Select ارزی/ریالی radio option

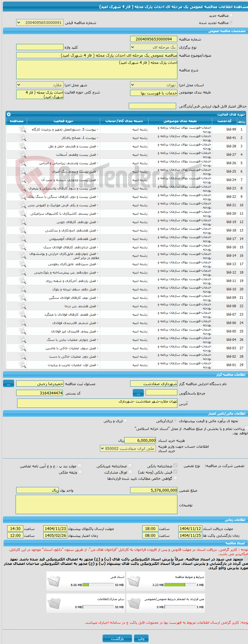(x=175, y=421)
